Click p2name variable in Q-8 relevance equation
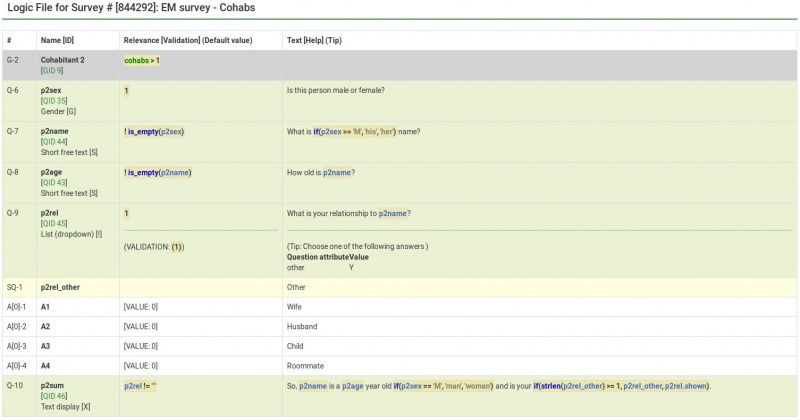Screen dimensions: 800x420 coord(172,172)
